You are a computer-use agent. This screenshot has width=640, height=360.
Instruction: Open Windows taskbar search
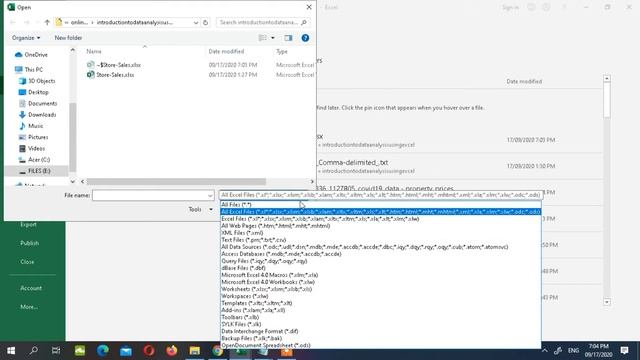tap(33, 351)
